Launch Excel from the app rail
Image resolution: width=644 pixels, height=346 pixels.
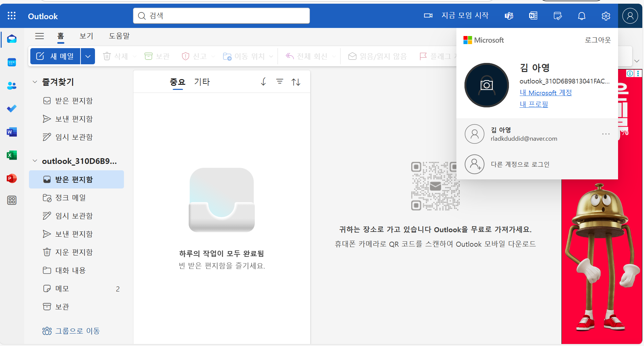[x=12, y=155]
